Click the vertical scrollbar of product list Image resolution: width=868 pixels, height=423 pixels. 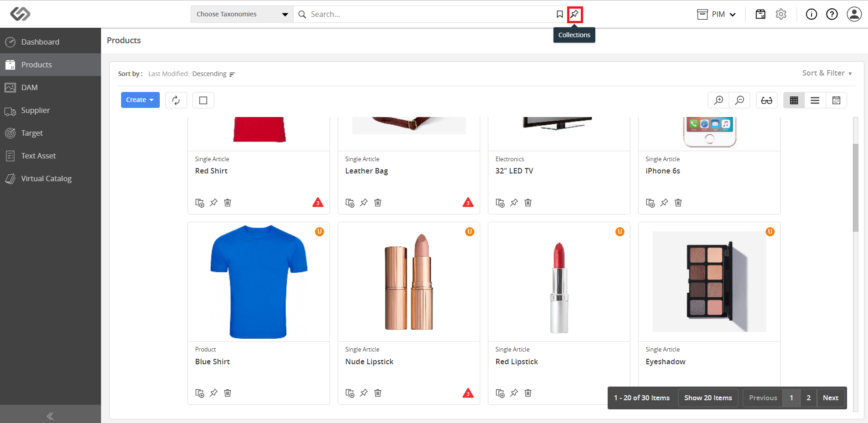click(x=855, y=188)
